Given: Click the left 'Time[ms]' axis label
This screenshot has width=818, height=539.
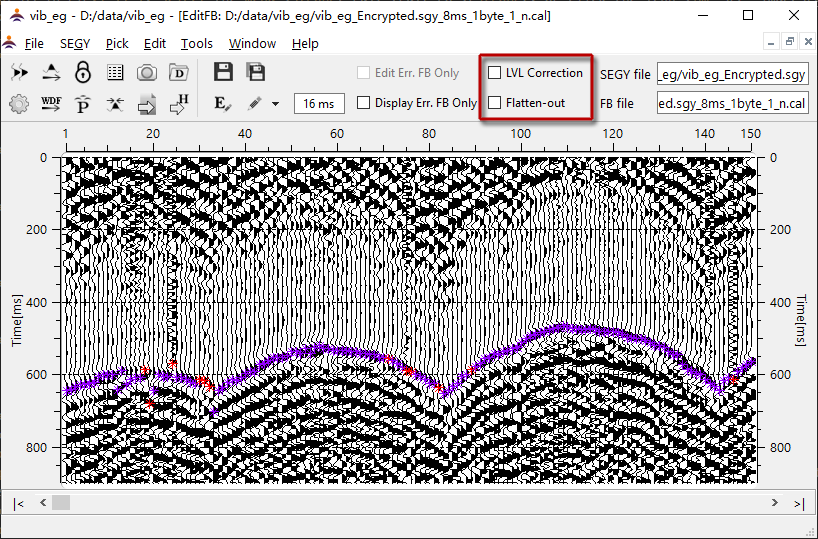Looking at the screenshot, I should [17, 320].
